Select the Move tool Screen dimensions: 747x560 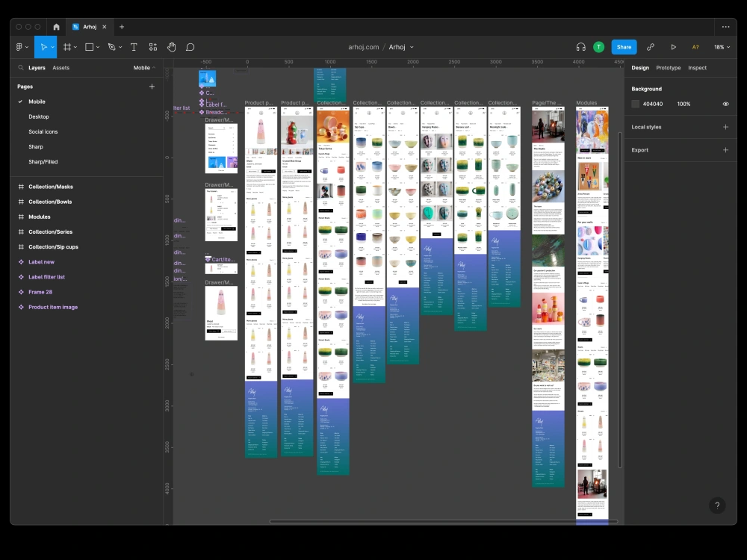pyautogui.click(x=44, y=47)
